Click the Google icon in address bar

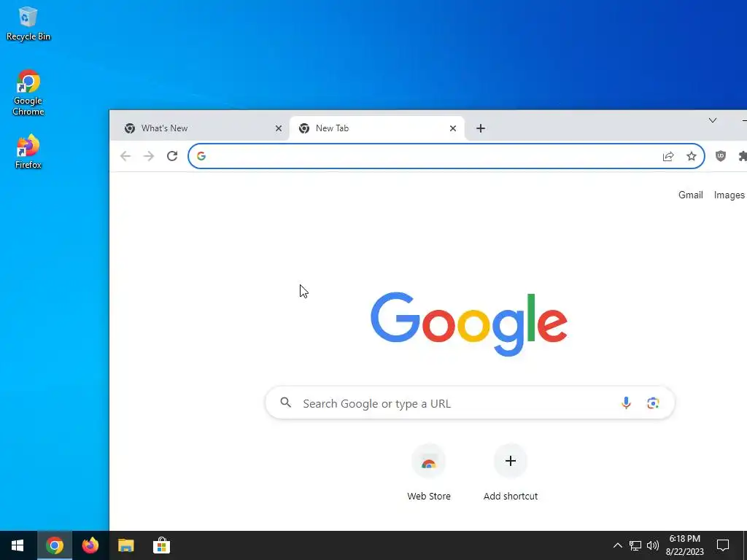pos(201,156)
